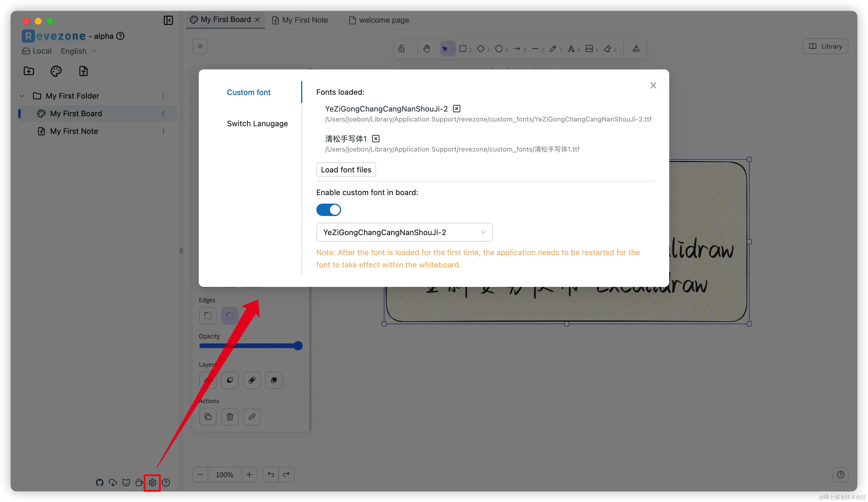The height and width of the screenshot is (502, 868).
Task: Open the English language dropdown
Action: (x=78, y=51)
